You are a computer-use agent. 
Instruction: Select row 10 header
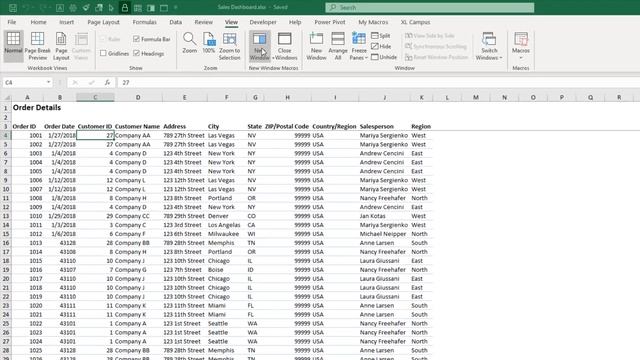[x=6, y=189]
